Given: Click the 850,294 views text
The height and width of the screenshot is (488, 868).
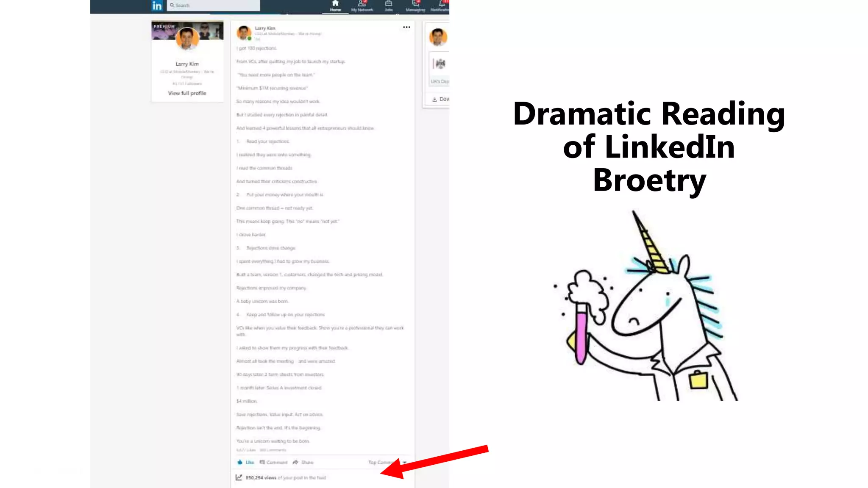Looking at the screenshot, I should click(261, 478).
